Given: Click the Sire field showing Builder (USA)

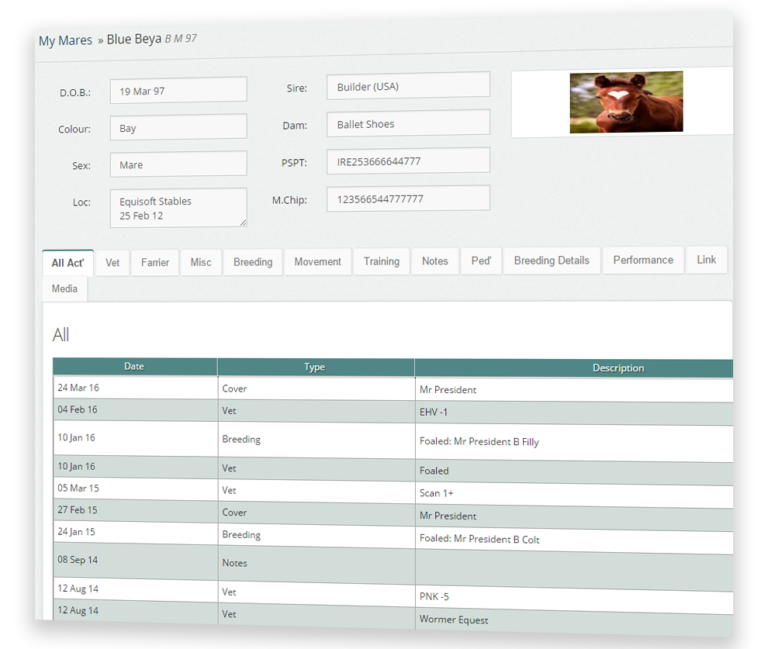Looking at the screenshot, I should (x=408, y=86).
